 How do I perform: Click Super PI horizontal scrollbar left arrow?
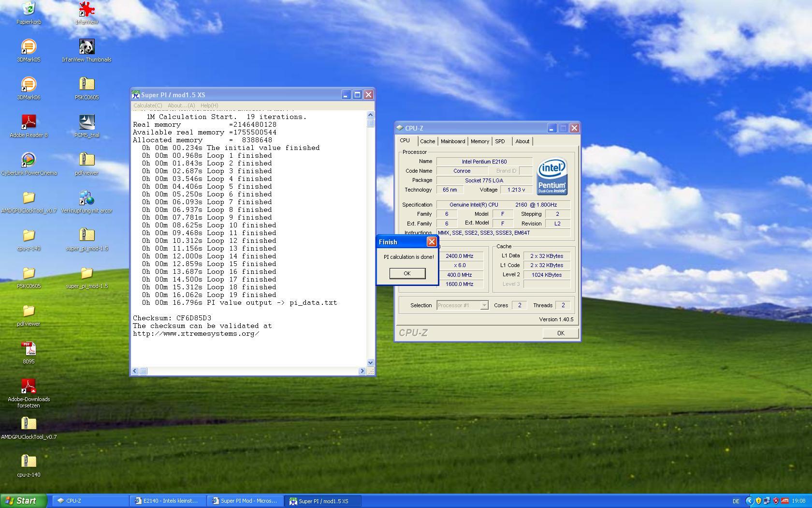tap(135, 371)
